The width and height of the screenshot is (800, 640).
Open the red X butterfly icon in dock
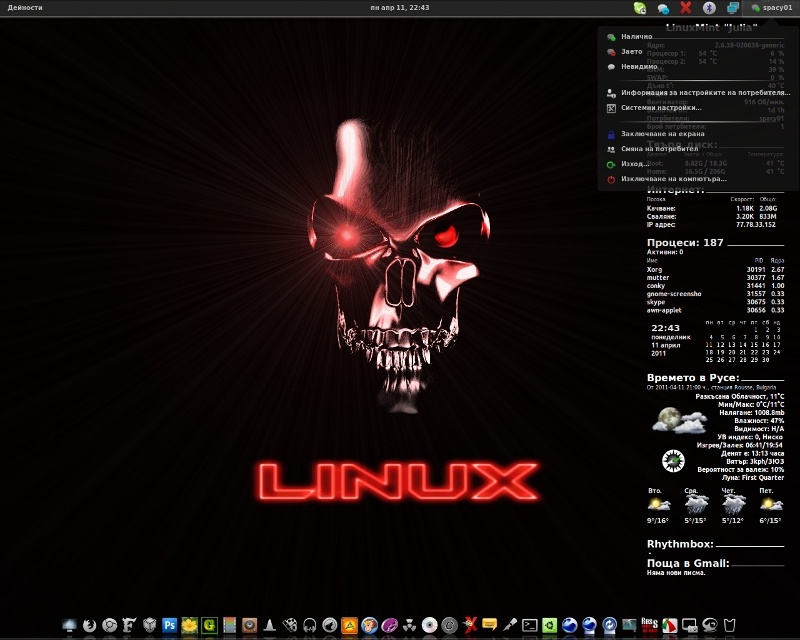point(469,625)
